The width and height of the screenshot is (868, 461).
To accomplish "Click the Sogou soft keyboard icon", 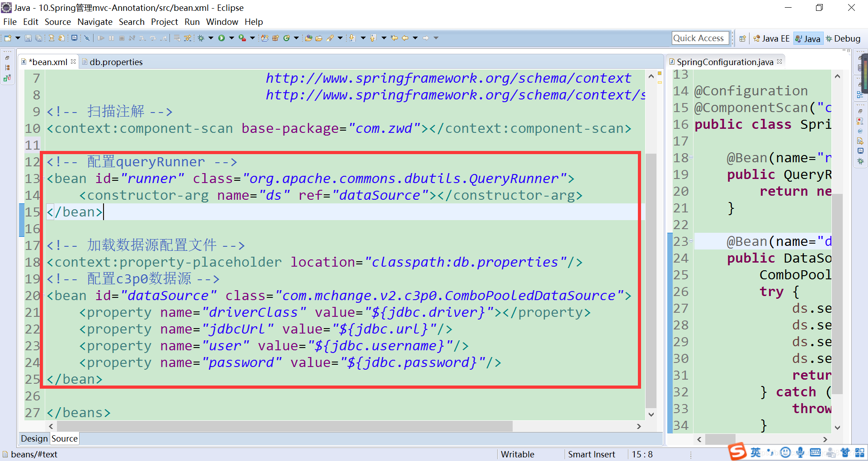I will pyautogui.click(x=815, y=452).
